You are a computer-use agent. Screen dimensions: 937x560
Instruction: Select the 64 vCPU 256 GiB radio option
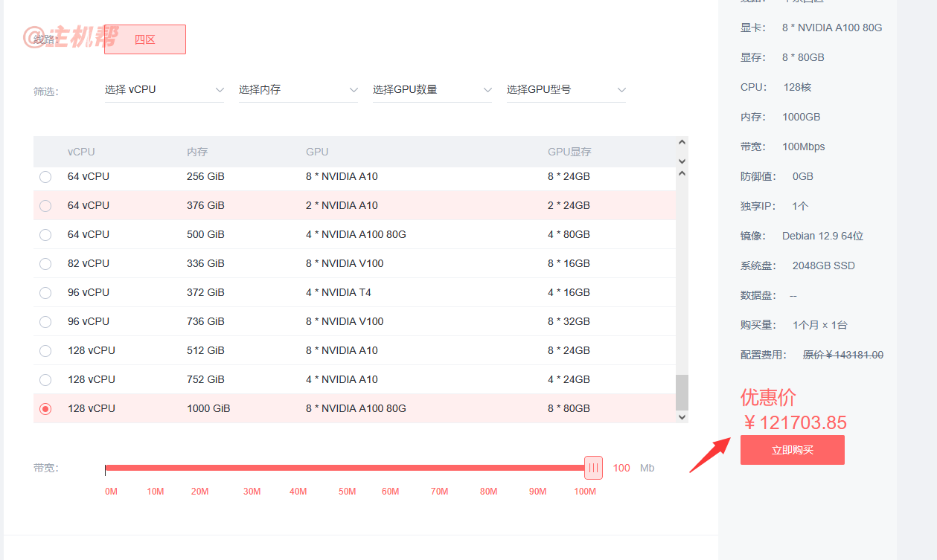pos(45,177)
